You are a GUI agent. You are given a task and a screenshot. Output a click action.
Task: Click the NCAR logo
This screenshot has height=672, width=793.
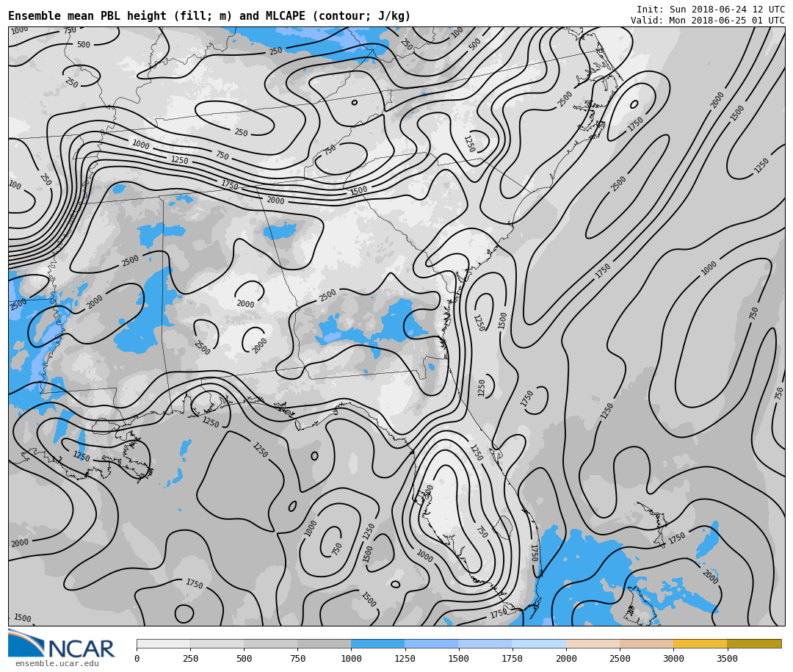tap(62, 643)
